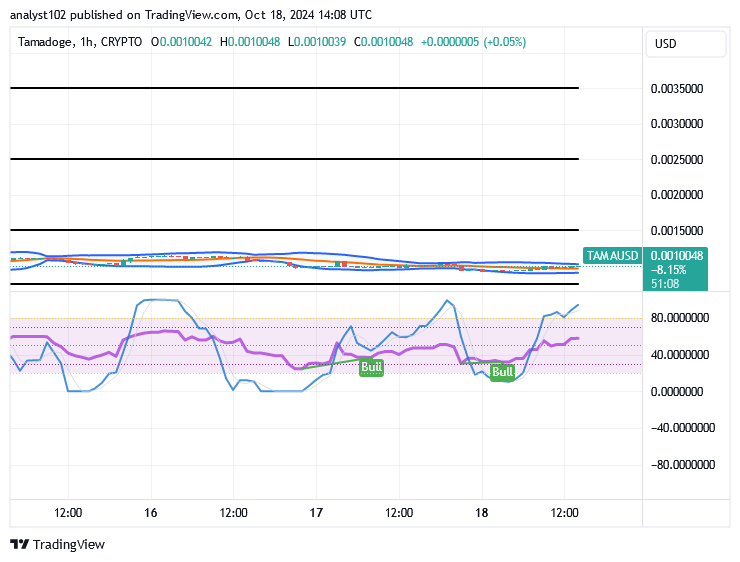
Task: Open the USD currency selector
Action: pyautogui.click(x=666, y=44)
